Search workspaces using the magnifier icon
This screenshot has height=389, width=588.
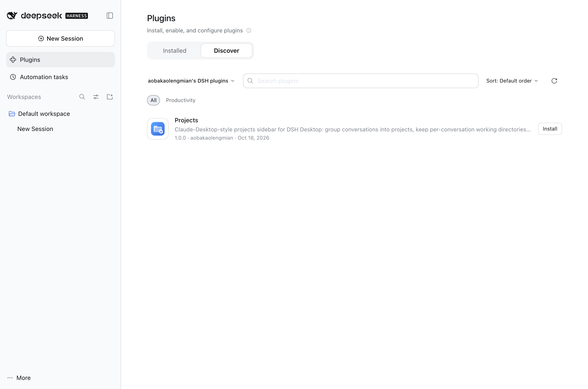pyautogui.click(x=82, y=97)
